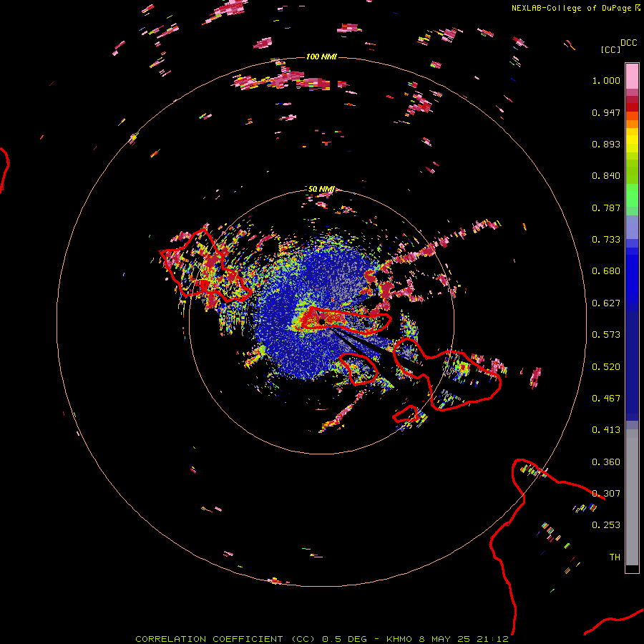Screen dimensions: 644x644
Task: Click the 0.787 legend value
Action: (606, 208)
